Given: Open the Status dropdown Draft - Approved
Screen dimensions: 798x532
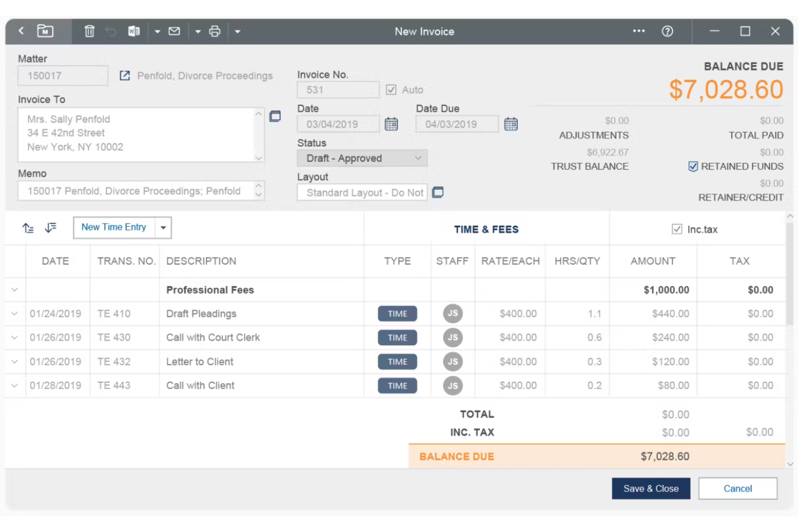Looking at the screenshot, I should (362, 158).
